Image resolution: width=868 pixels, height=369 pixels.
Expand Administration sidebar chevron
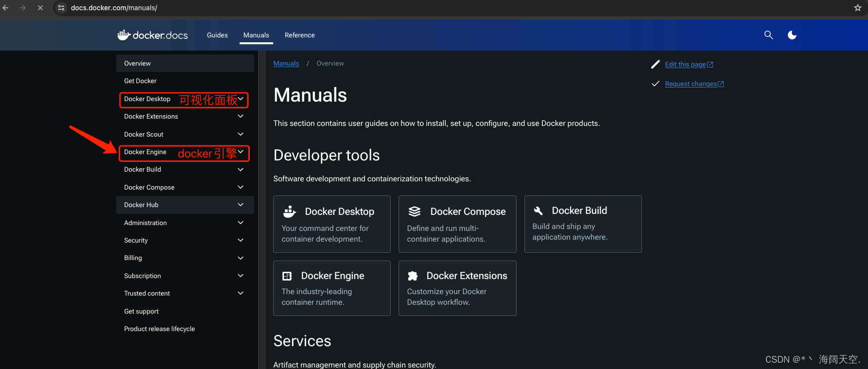(x=241, y=223)
